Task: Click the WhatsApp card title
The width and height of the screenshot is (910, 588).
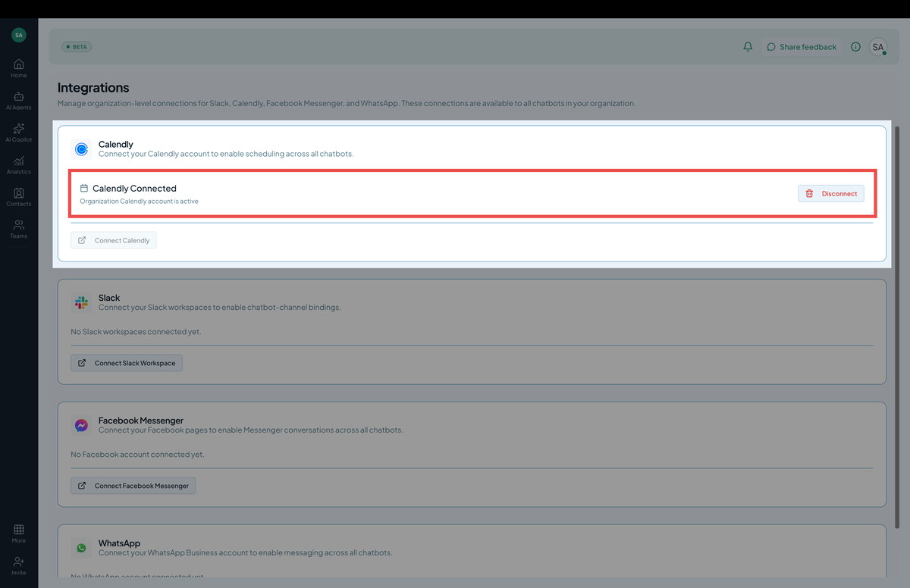Action: click(x=119, y=543)
